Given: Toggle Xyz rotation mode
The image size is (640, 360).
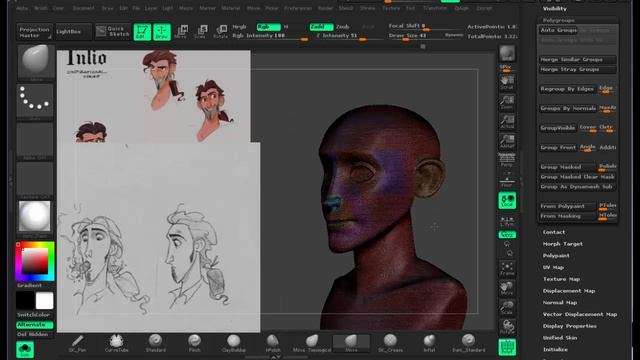Looking at the screenshot, I should point(507,235).
